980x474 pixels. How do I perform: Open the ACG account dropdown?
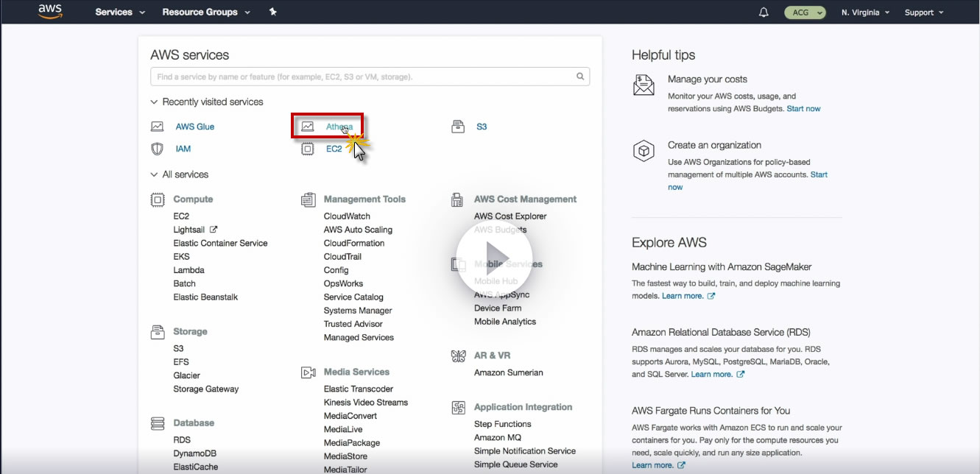click(805, 13)
